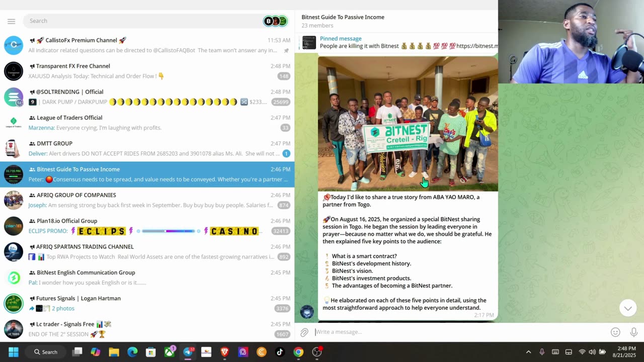
Task: Open Lc trader Signals Free channel
Action: (147, 329)
